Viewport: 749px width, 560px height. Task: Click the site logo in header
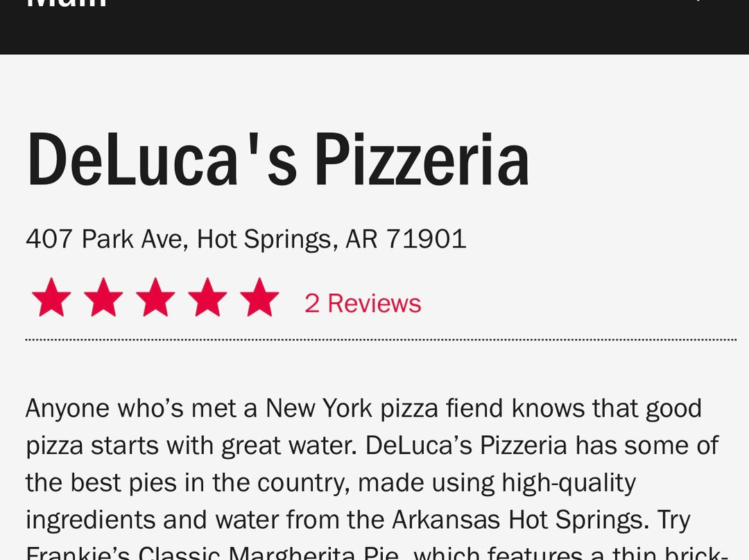point(67,4)
